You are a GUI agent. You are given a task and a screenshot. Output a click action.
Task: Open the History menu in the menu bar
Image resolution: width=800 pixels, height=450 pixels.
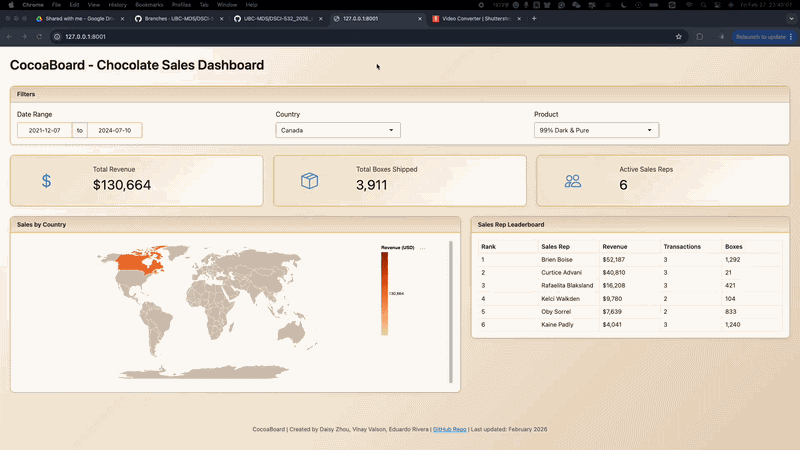click(x=118, y=5)
